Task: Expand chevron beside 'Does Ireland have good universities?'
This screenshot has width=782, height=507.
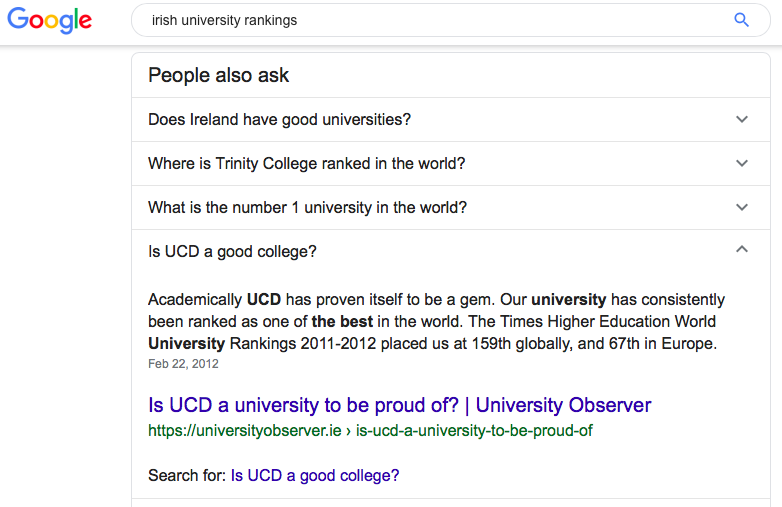Action: point(741,119)
